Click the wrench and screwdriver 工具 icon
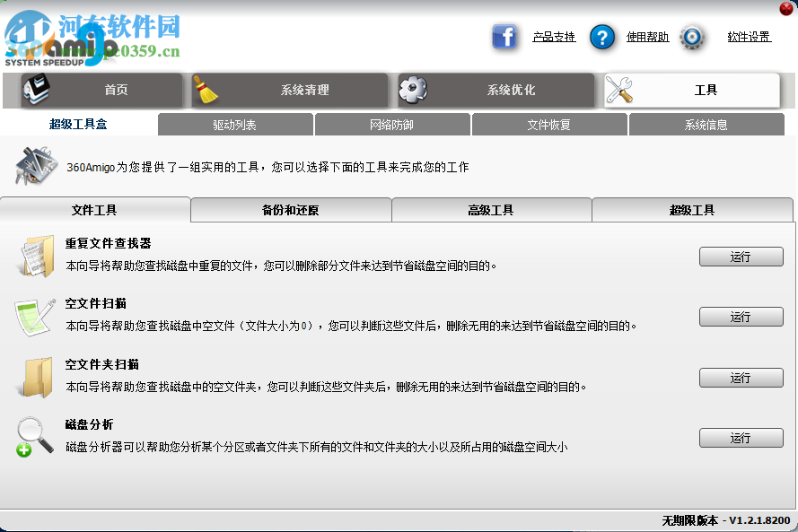798x532 pixels. pos(619,90)
